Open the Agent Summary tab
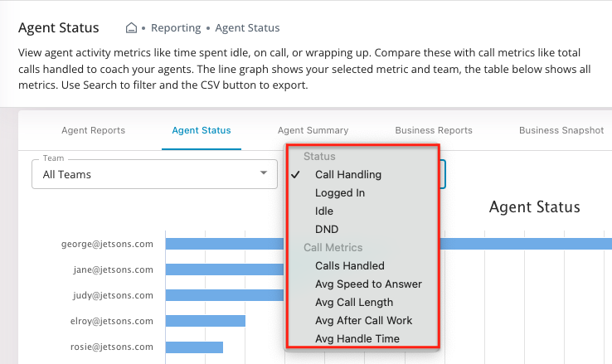 point(313,130)
